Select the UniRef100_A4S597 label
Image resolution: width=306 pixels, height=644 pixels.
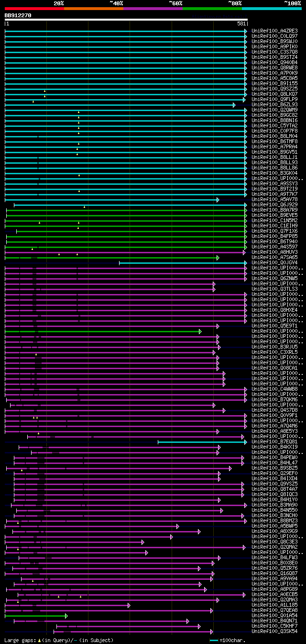pos(274,247)
